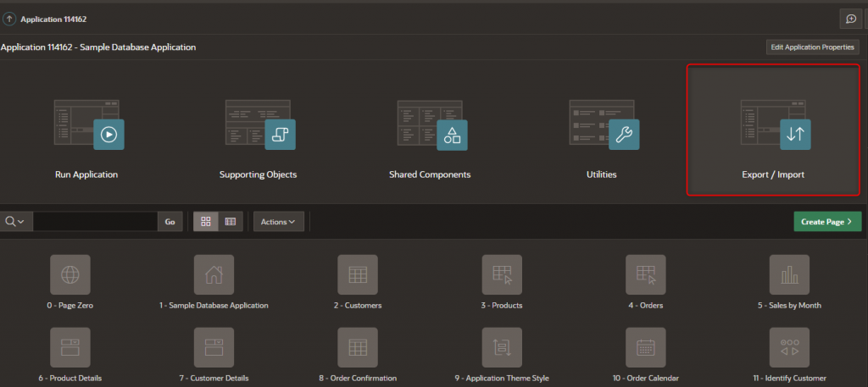Switch to report table view
The height and width of the screenshot is (387, 868).
pyautogui.click(x=230, y=222)
